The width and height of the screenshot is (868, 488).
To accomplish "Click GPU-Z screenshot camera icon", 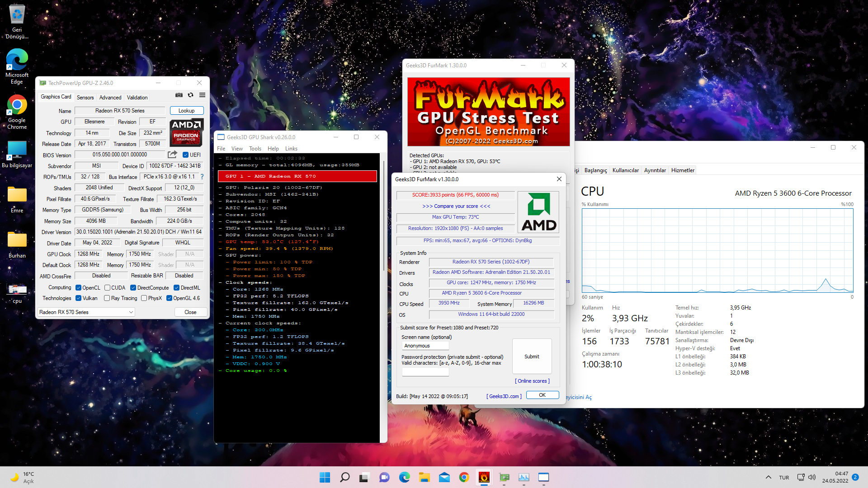I will [x=179, y=95].
